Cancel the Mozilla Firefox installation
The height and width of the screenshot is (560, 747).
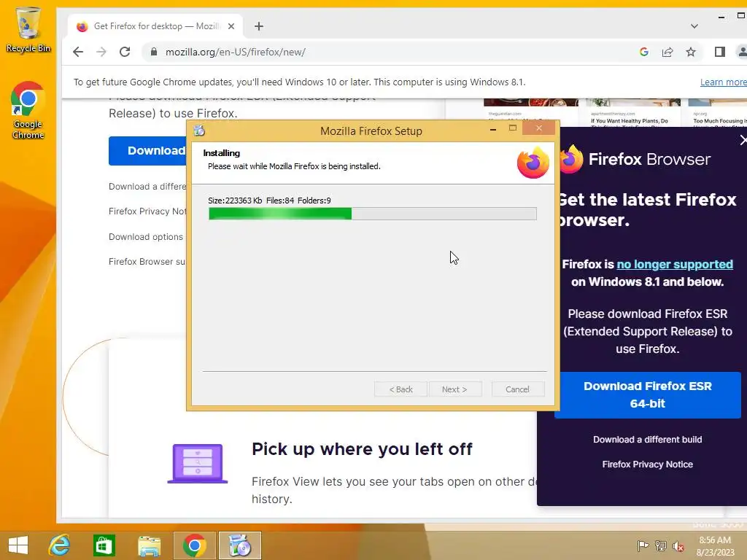tap(518, 389)
